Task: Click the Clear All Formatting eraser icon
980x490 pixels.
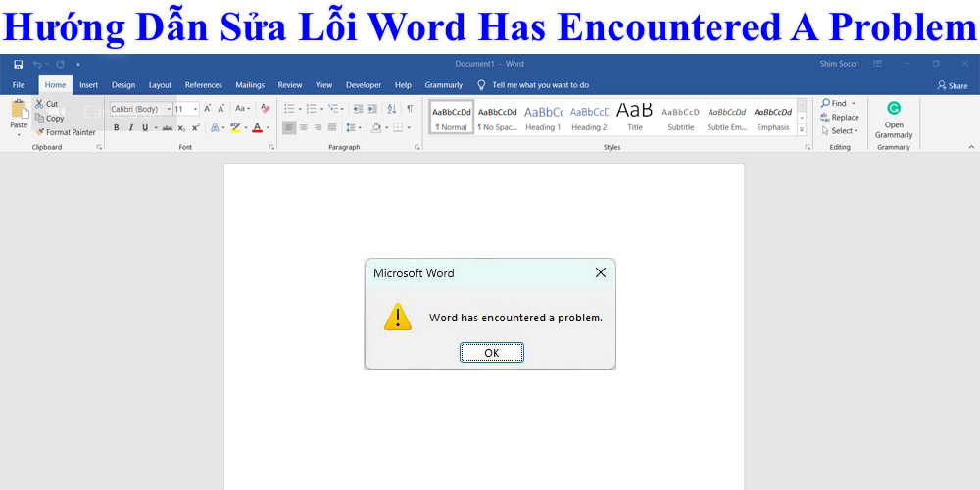Action: [x=265, y=109]
